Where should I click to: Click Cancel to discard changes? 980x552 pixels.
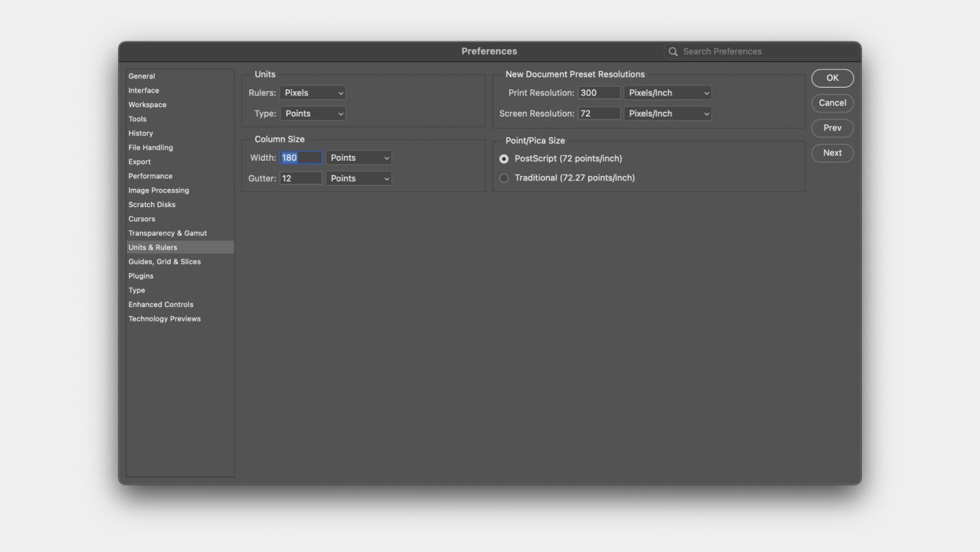pyautogui.click(x=832, y=103)
